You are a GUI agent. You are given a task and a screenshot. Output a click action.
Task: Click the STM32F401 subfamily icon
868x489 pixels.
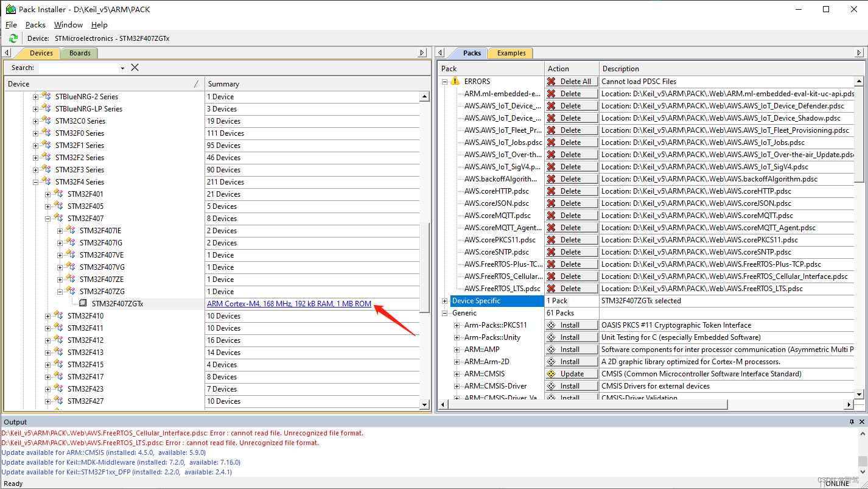pyautogui.click(x=59, y=194)
